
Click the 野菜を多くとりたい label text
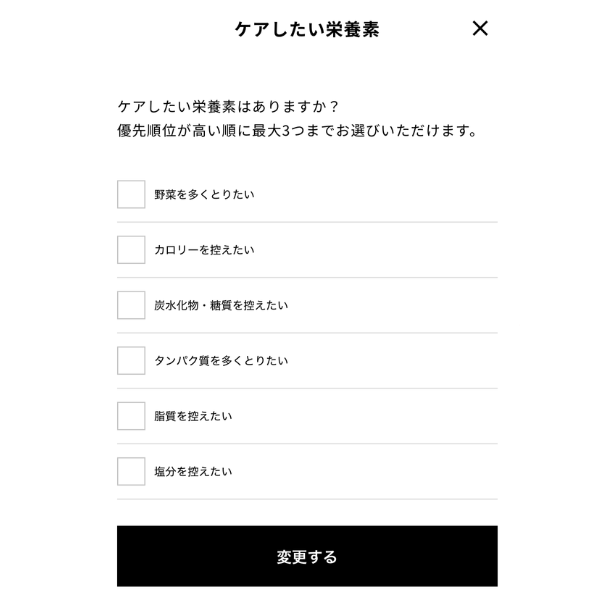[204, 194]
